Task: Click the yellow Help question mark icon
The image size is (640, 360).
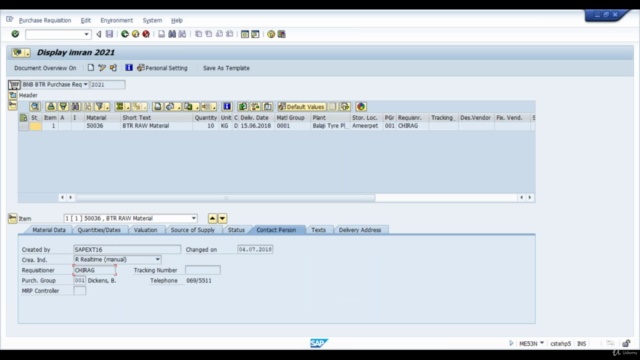Action: pos(271,34)
